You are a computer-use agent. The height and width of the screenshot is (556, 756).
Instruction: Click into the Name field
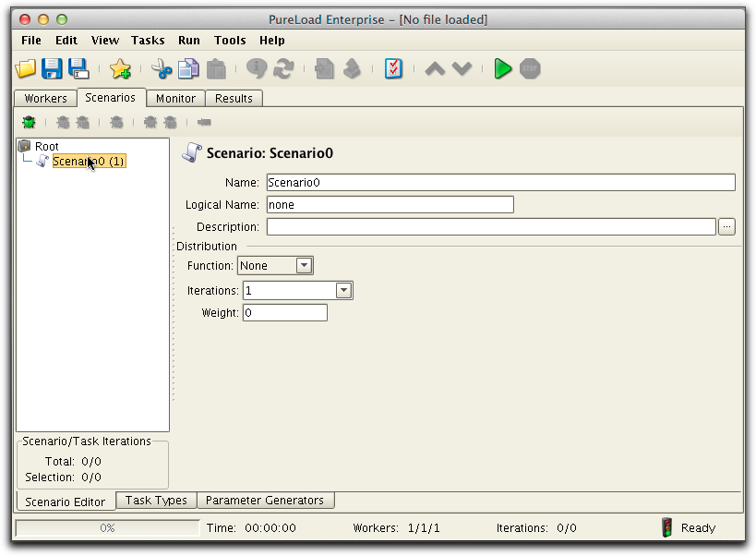[501, 182]
